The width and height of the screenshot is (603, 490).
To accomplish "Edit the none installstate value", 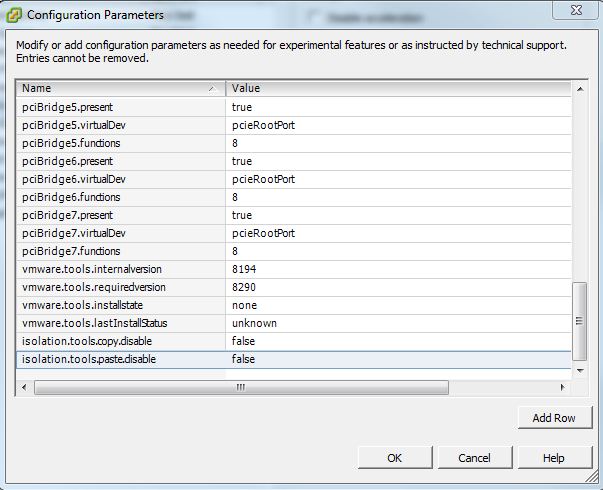I will (398, 305).
